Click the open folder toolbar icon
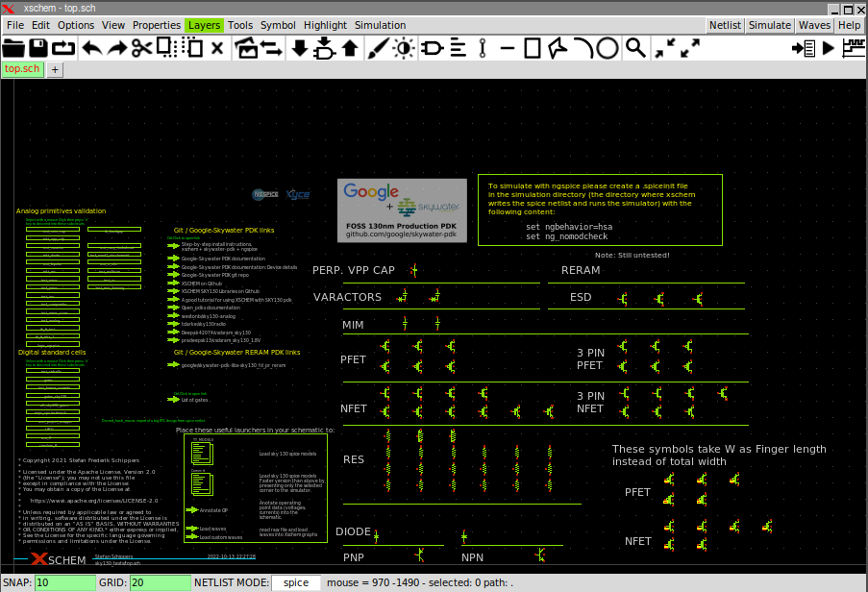 pyautogui.click(x=13, y=47)
